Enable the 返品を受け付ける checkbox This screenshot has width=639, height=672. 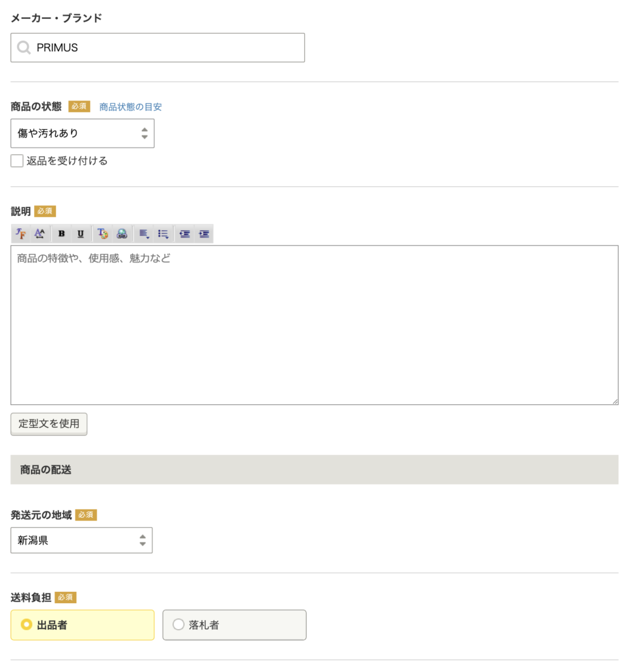[x=17, y=161]
